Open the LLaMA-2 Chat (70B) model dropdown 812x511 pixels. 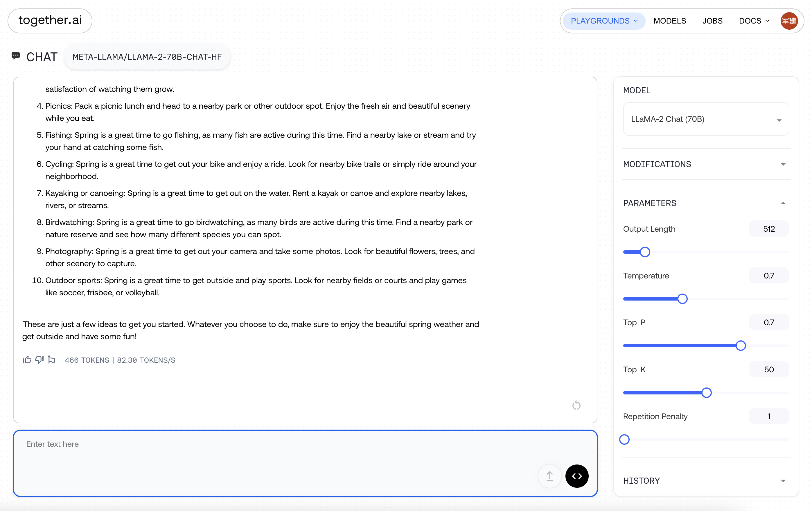[x=706, y=119]
